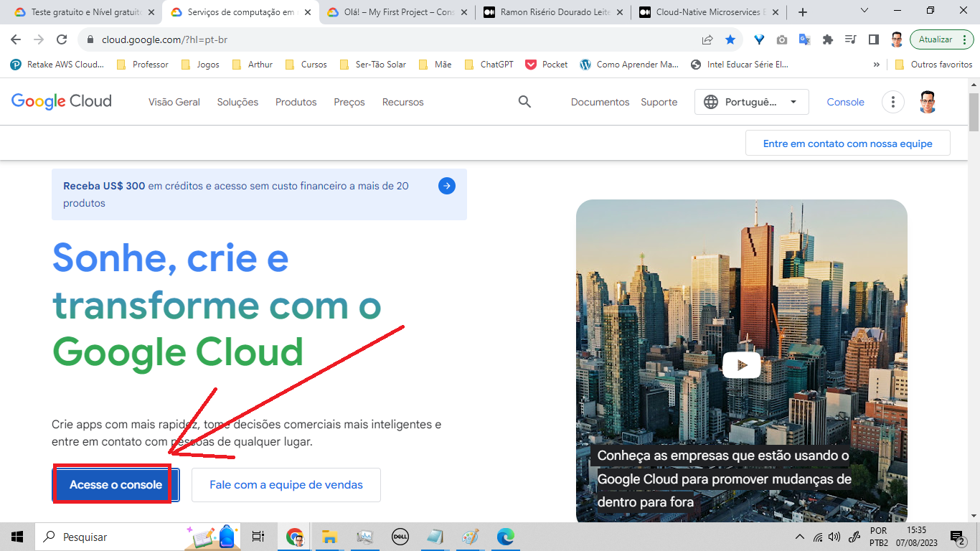
Task: Click the camera screenshot extension icon
Action: (782, 39)
